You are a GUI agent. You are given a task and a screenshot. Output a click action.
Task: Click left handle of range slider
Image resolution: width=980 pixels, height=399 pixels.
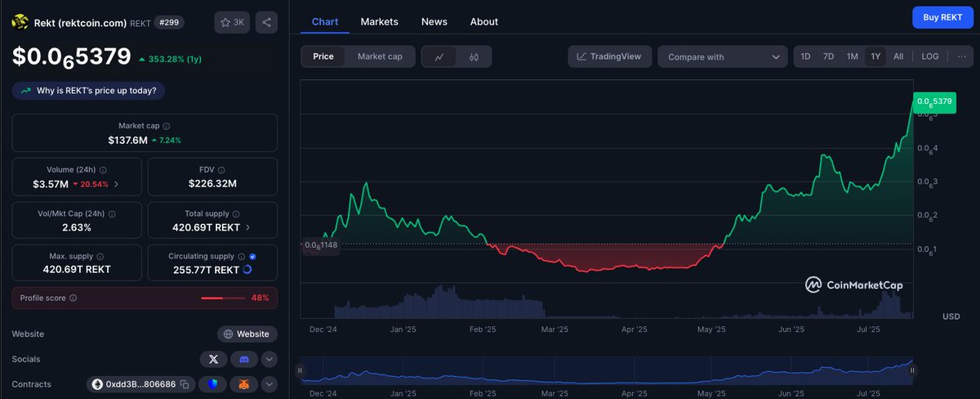click(x=301, y=370)
